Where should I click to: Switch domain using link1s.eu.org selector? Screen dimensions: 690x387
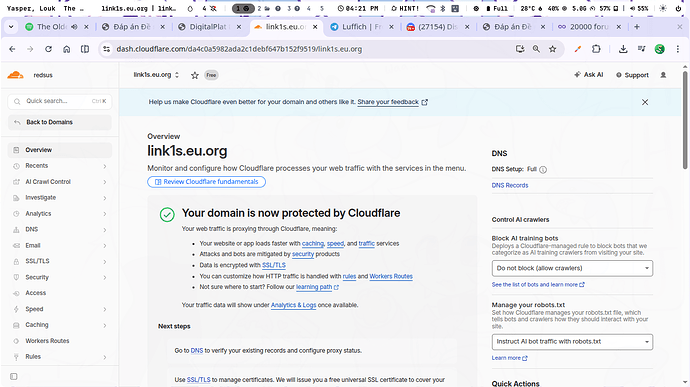156,75
